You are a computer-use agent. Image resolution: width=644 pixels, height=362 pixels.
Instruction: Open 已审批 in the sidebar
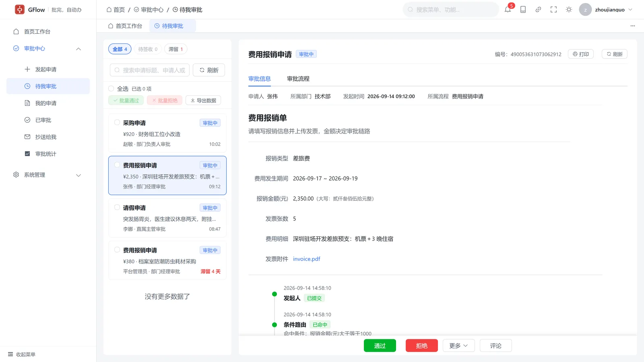pos(48,120)
